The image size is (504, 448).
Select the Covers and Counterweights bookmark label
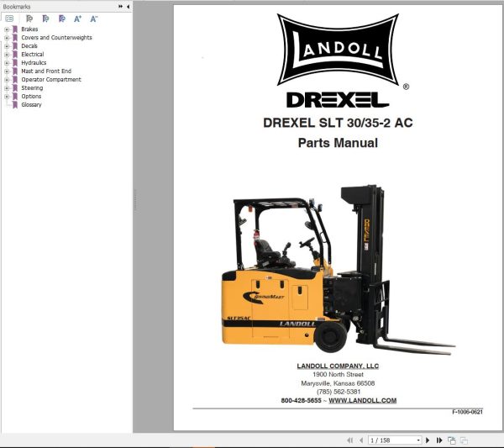[x=56, y=38]
